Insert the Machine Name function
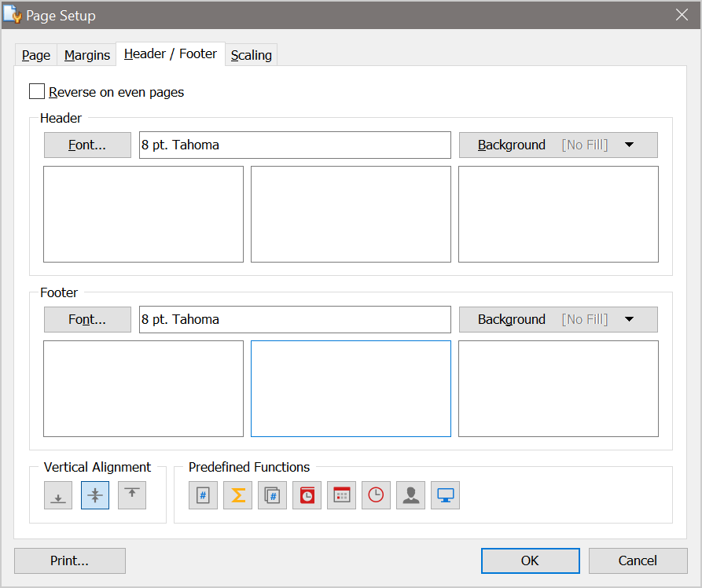702x588 pixels. [445, 495]
